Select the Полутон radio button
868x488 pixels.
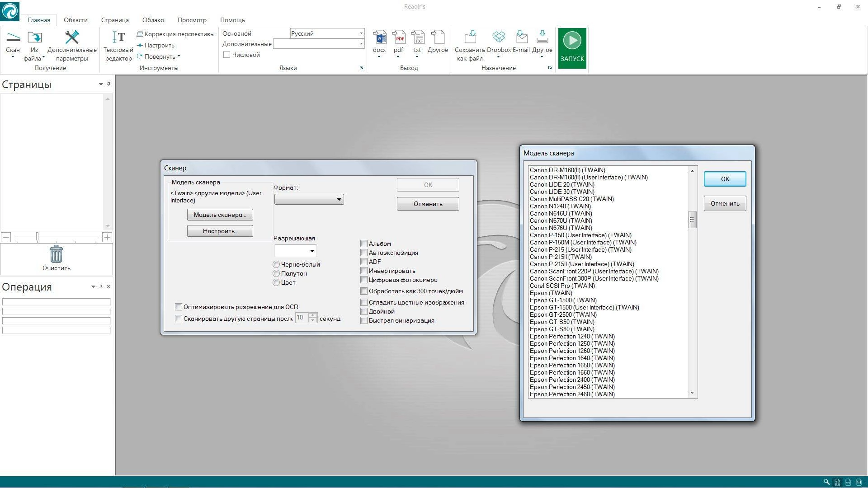(x=276, y=273)
